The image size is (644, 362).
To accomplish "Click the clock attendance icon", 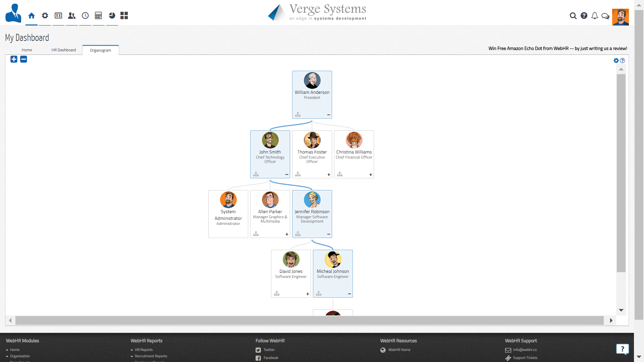I will point(85,16).
